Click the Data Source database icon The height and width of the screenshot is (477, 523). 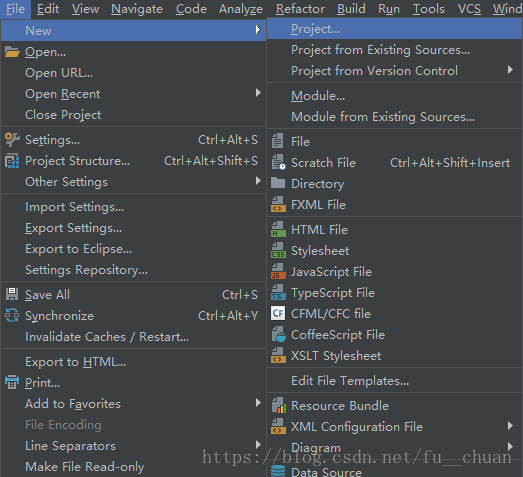[278, 471]
